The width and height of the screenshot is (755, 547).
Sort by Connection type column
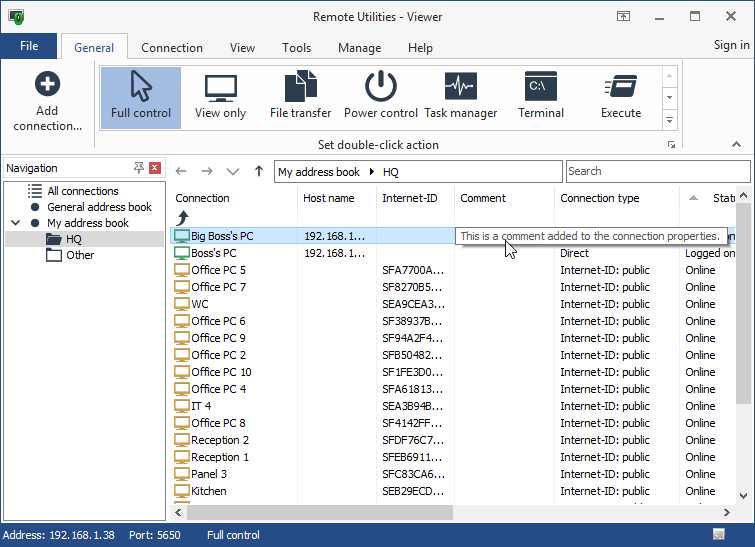[x=617, y=198]
